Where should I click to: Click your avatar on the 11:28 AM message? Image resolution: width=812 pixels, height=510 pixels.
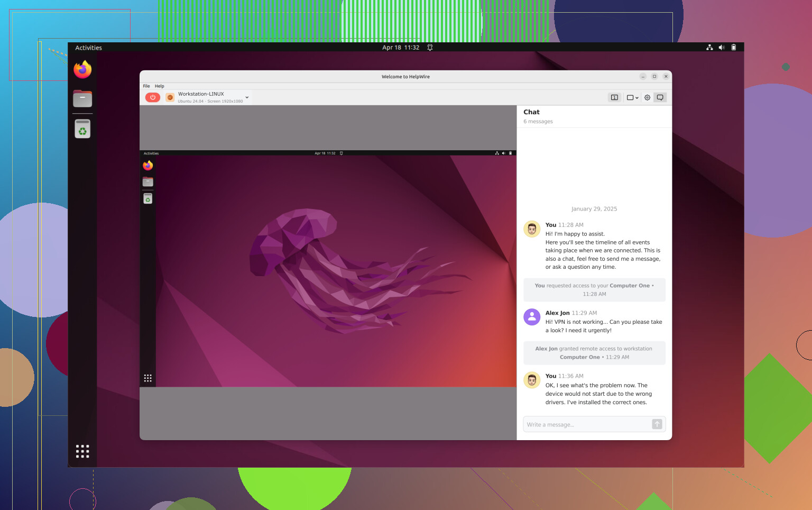(532, 229)
